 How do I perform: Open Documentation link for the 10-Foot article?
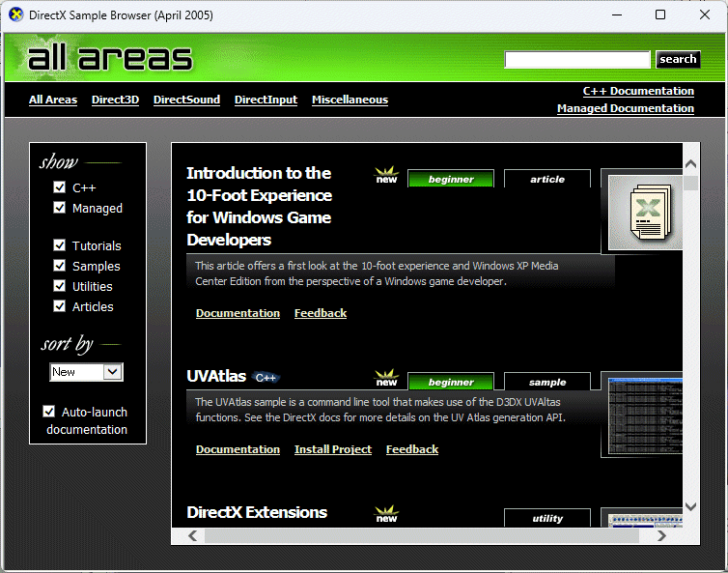238,313
